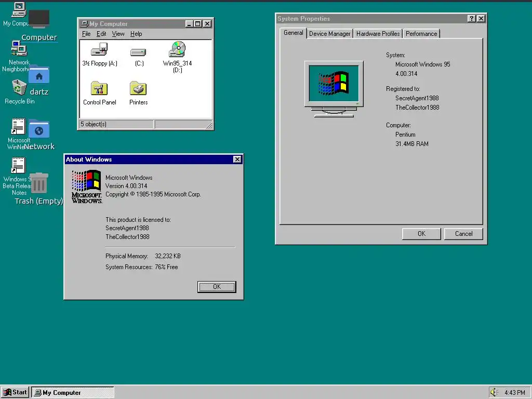Select the blue Network folder icon
Screen dimensions: 532x399
click(x=39, y=129)
